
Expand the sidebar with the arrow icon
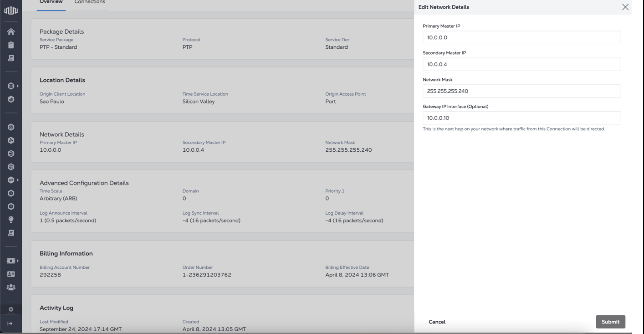[10, 324]
